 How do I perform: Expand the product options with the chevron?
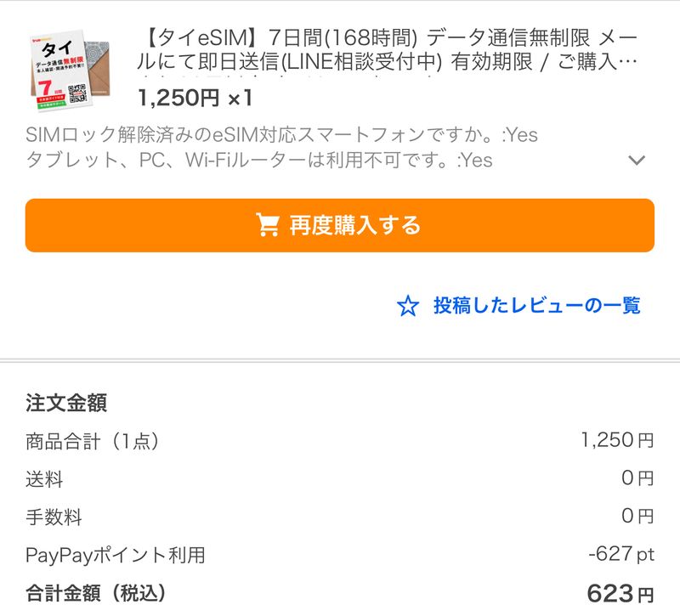point(637,161)
